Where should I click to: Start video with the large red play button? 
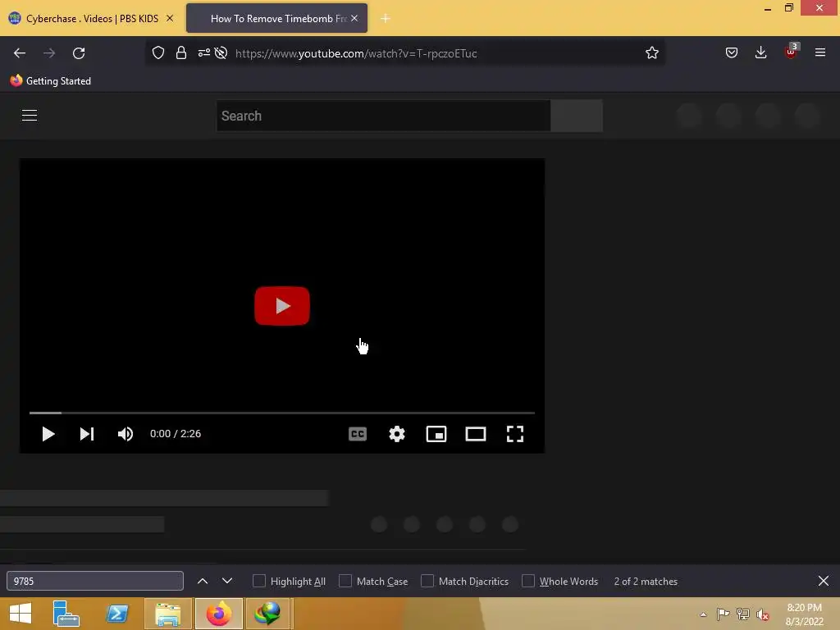point(282,306)
